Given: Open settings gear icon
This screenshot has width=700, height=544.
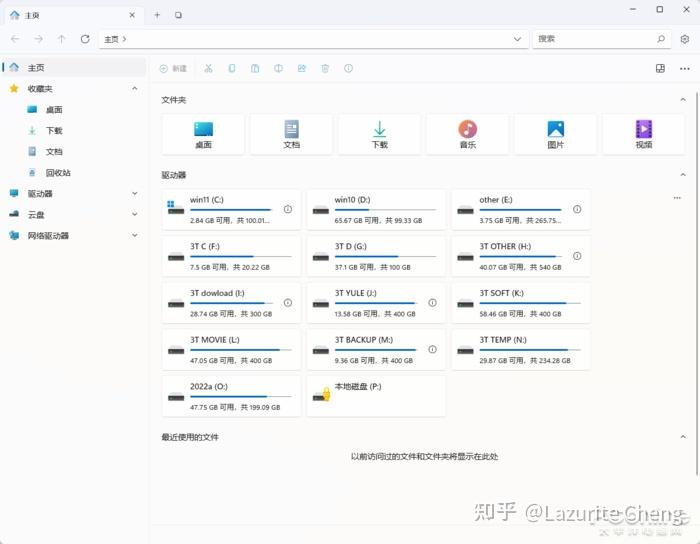Looking at the screenshot, I should [x=684, y=39].
